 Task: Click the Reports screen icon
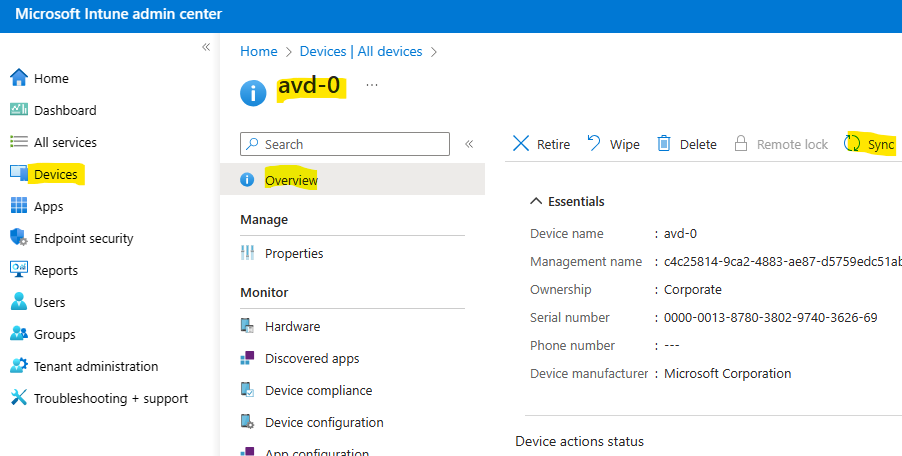[x=19, y=269]
